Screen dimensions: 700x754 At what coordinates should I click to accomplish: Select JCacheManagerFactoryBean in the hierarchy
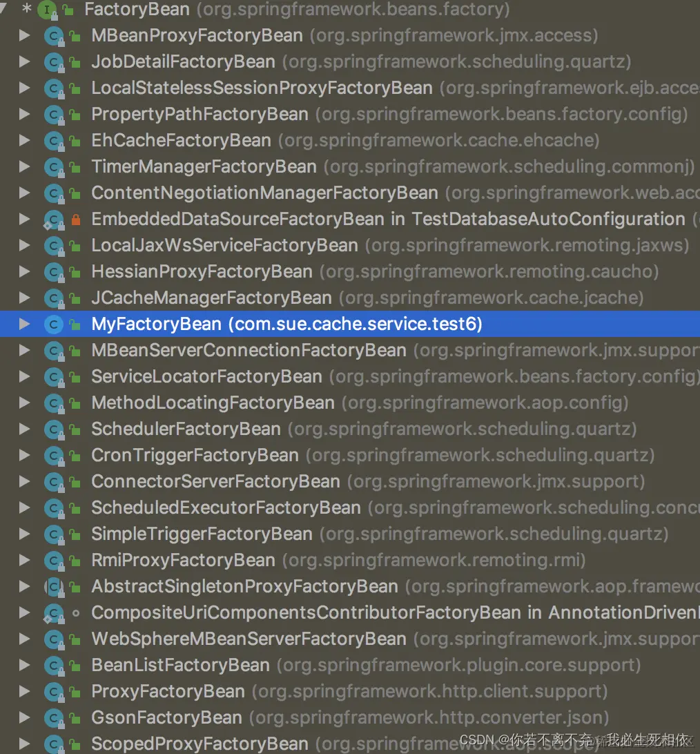click(350, 298)
